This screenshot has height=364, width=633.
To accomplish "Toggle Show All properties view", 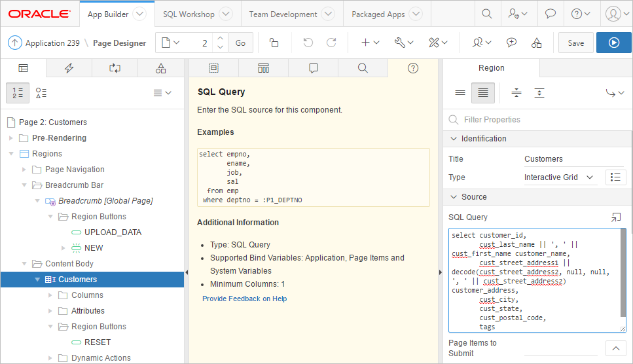I will click(x=483, y=93).
